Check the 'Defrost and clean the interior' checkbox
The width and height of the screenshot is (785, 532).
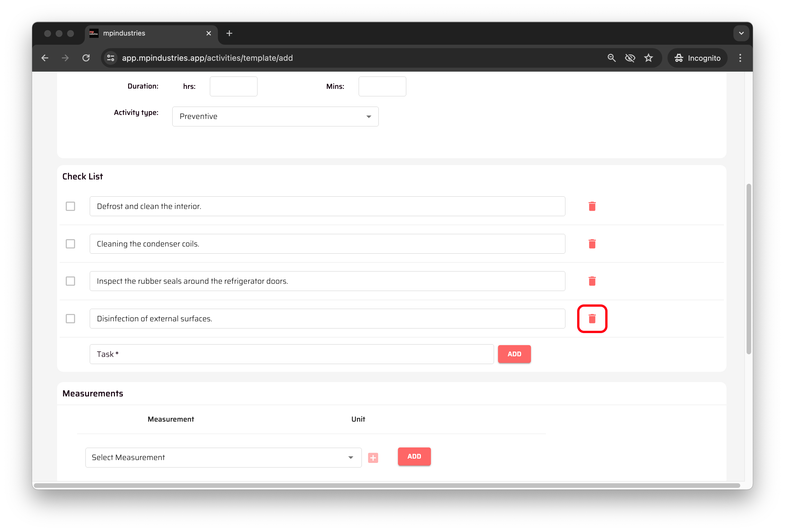70,206
